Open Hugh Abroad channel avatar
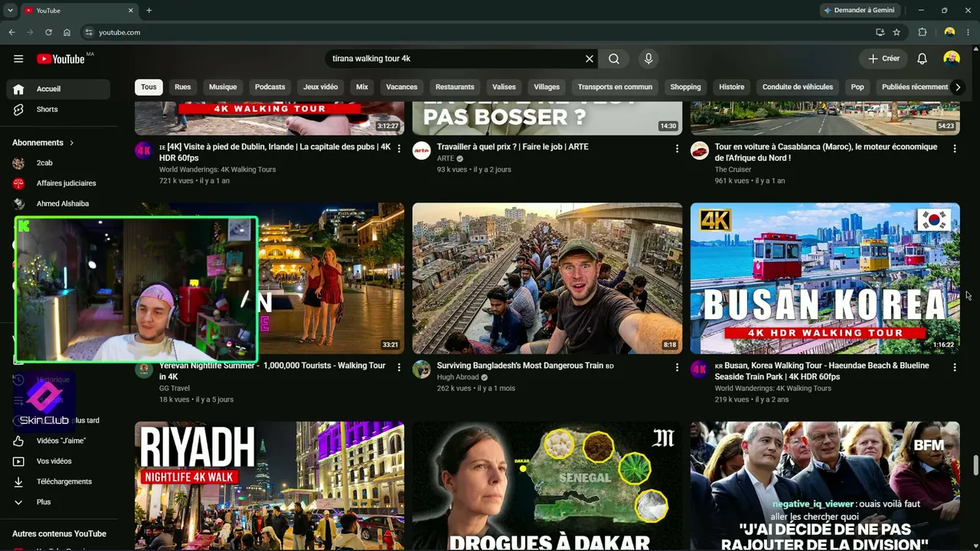Screen dimensions: 980x551 point(422,370)
